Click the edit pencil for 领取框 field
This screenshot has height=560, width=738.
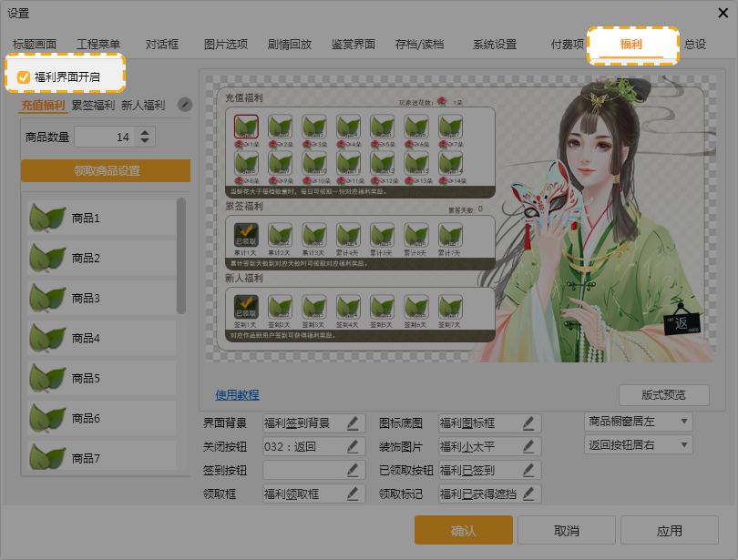(x=352, y=494)
